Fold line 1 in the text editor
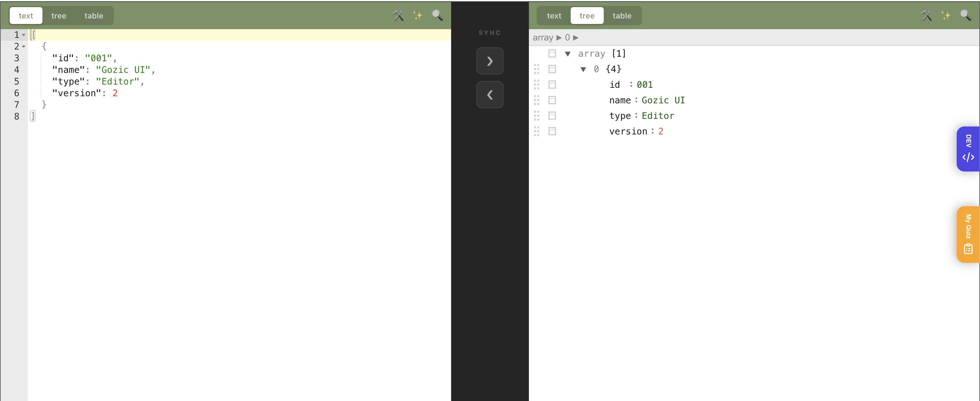Image resolution: width=980 pixels, height=401 pixels. [23, 34]
